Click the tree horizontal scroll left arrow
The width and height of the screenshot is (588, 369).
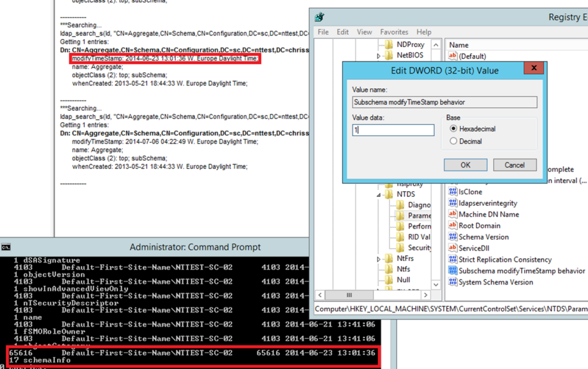(x=320, y=295)
